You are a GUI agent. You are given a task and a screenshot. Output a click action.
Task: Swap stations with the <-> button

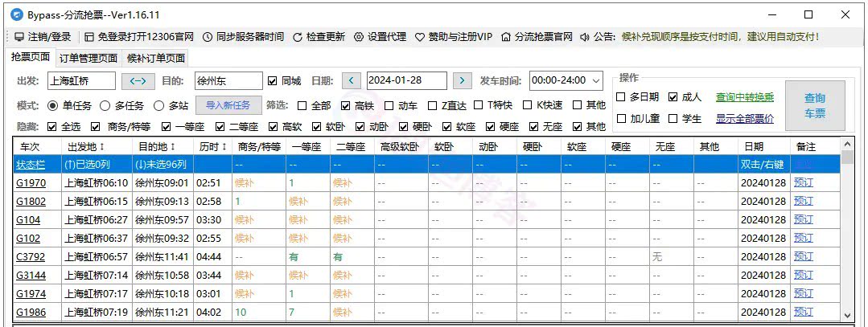(138, 81)
